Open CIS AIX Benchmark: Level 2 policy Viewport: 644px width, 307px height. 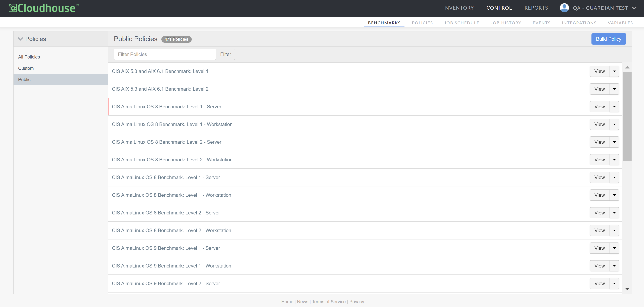coord(160,89)
